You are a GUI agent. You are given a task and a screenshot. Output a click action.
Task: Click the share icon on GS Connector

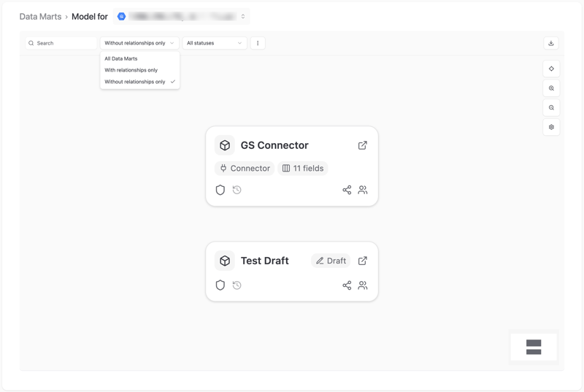point(347,190)
